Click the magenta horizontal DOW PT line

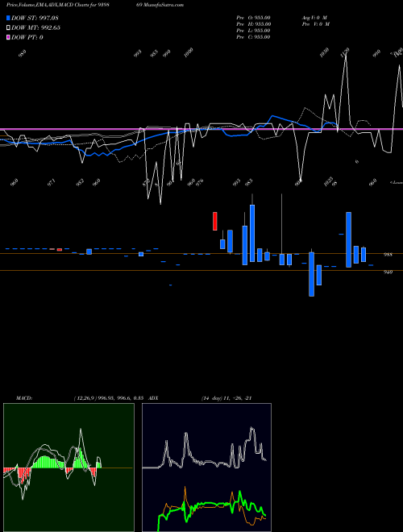tap(201, 129)
